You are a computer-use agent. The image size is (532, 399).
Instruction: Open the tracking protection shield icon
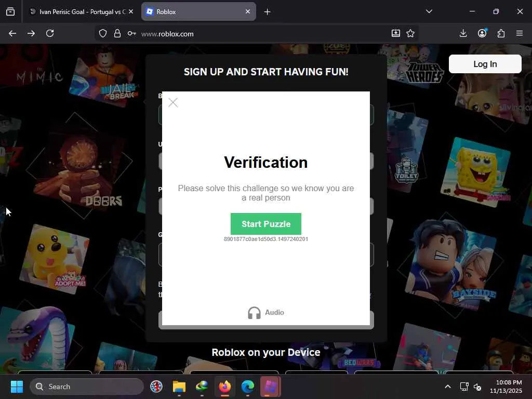103,33
